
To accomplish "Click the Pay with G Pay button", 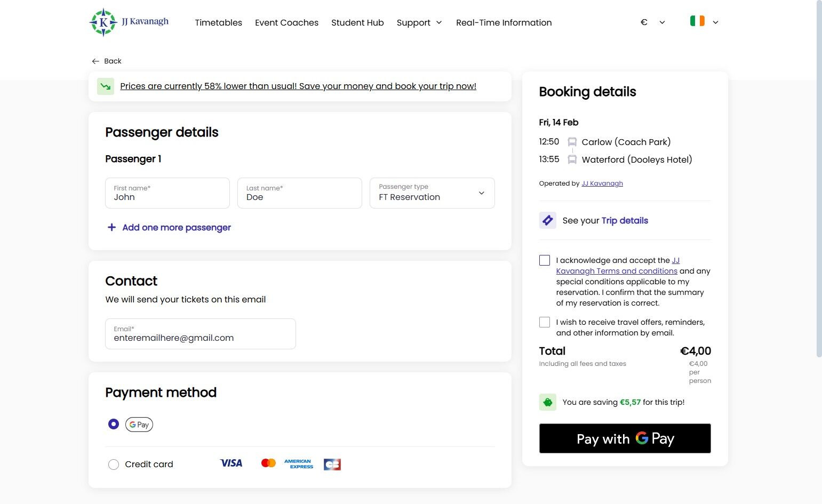I will (625, 438).
